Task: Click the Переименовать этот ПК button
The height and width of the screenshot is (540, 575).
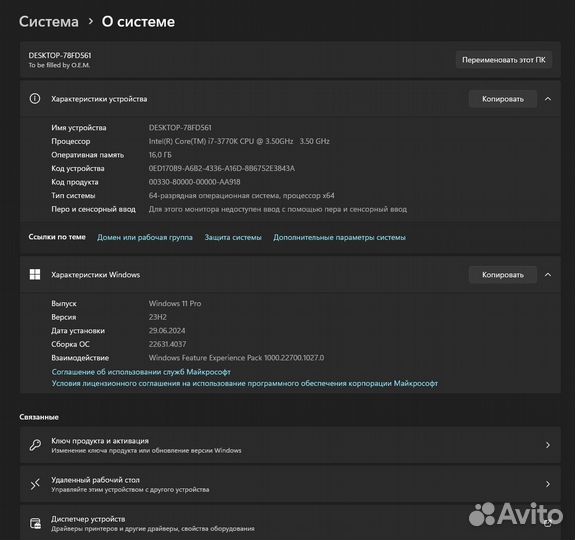Action: click(504, 60)
